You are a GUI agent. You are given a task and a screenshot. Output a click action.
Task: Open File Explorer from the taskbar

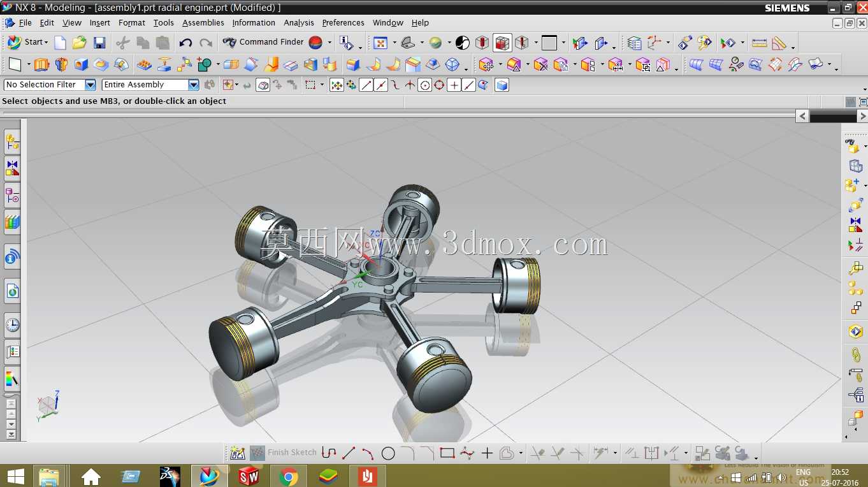click(x=50, y=476)
